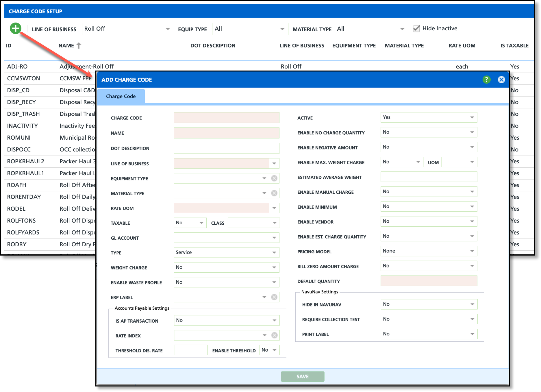Select the ROPKRHAUL2 row ID
The width and height of the screenshot is (541, 392).
pyautogui.click(x=26, y=161)
